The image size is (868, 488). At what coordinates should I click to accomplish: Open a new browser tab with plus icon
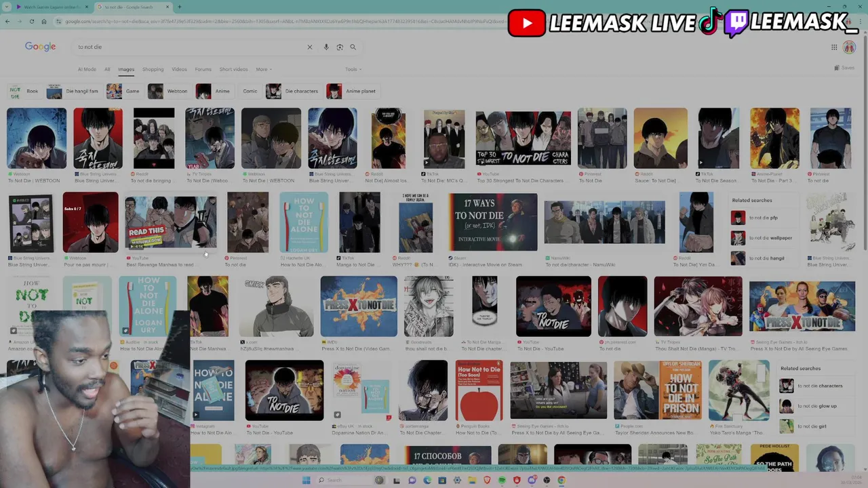pos(179,7)
